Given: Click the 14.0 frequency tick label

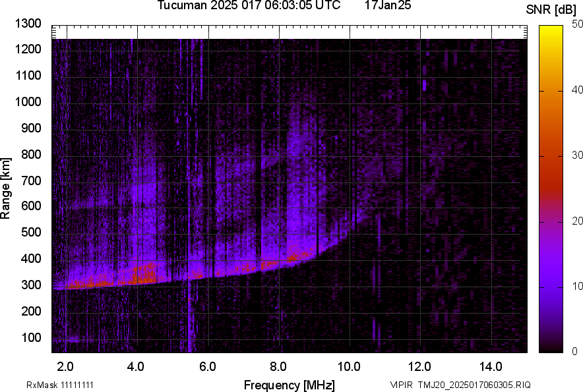Looking at the screenshot, I should (x=491, y=366).
